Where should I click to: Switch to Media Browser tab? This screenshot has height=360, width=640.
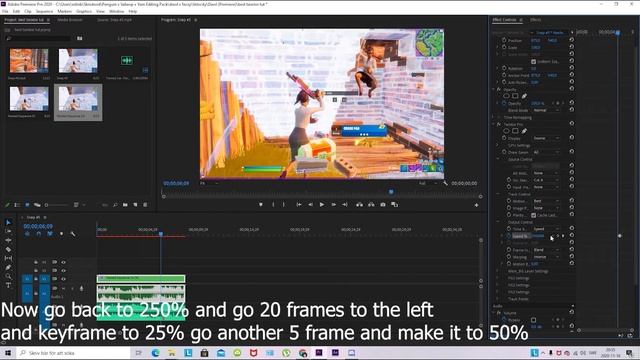[x=70, y=20]
